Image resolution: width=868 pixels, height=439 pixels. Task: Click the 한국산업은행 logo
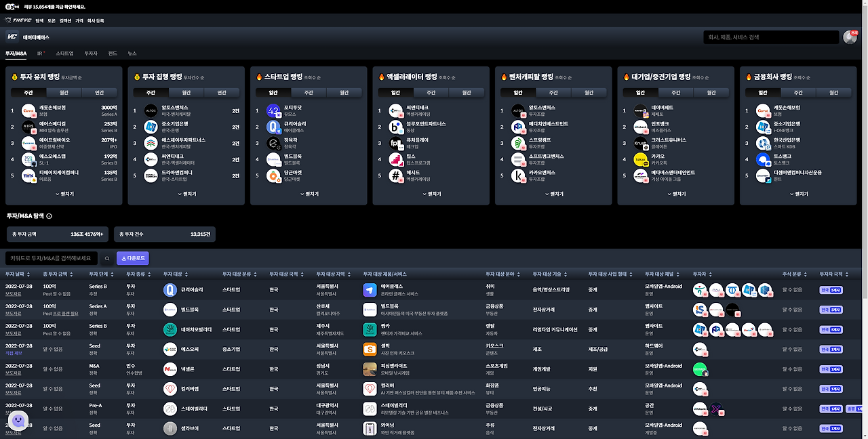pyautogui.click(x=764, y=143)
